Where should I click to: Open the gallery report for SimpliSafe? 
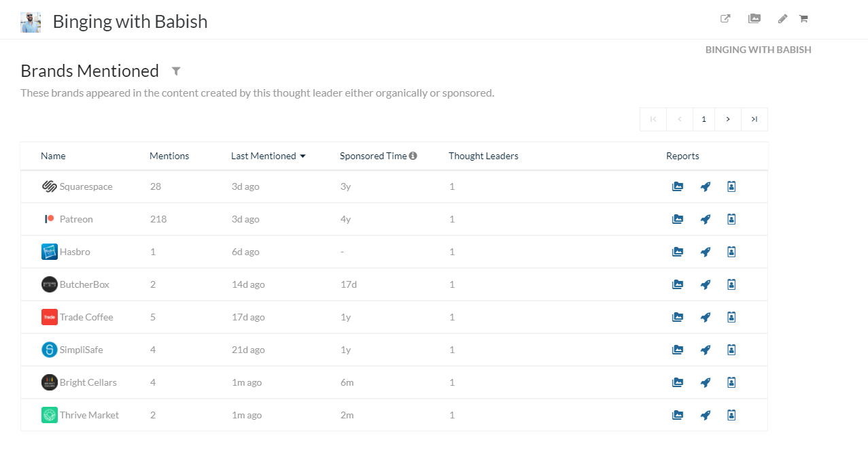[678, 350]
